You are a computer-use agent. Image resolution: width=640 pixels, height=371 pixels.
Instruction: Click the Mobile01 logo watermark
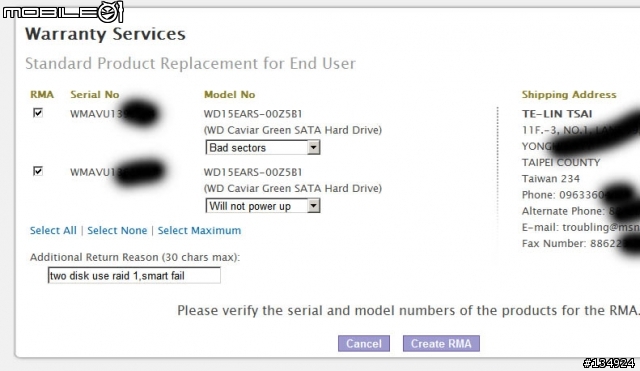[63, 12]
